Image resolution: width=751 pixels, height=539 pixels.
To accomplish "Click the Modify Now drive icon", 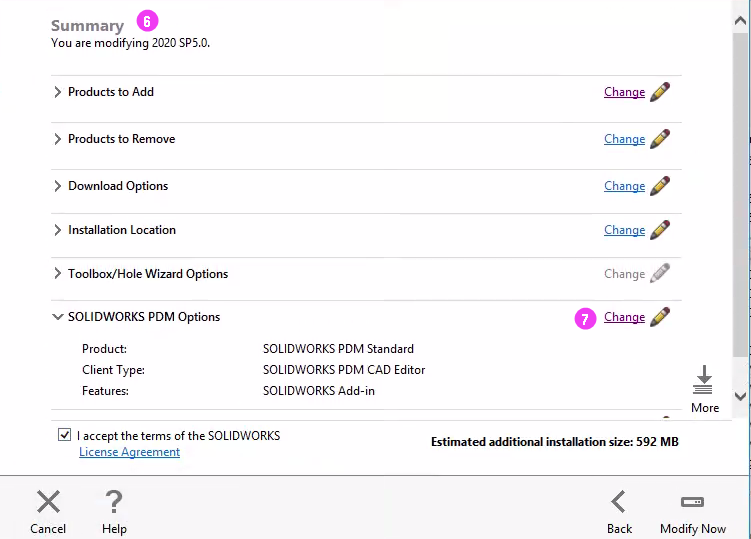I will point(693,502).
